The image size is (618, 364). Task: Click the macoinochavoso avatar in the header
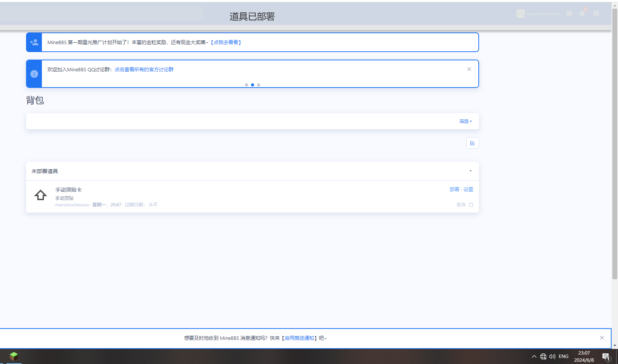[x=521, y=14]
